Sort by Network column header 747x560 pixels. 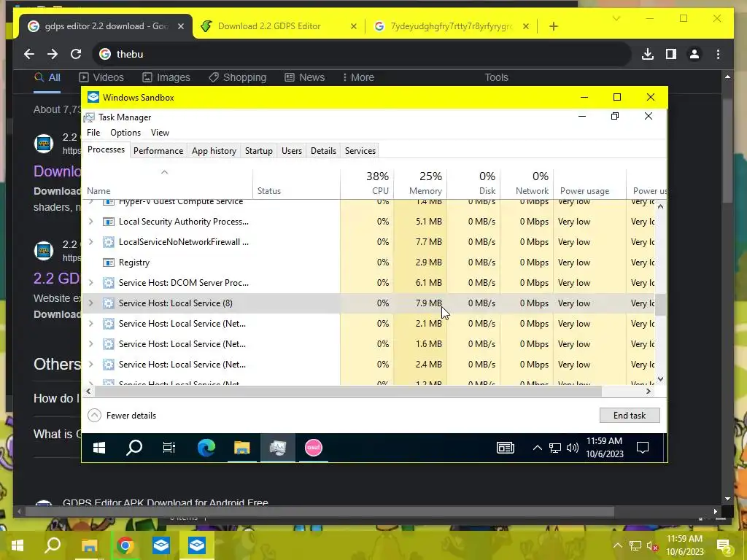coord(527,183)
